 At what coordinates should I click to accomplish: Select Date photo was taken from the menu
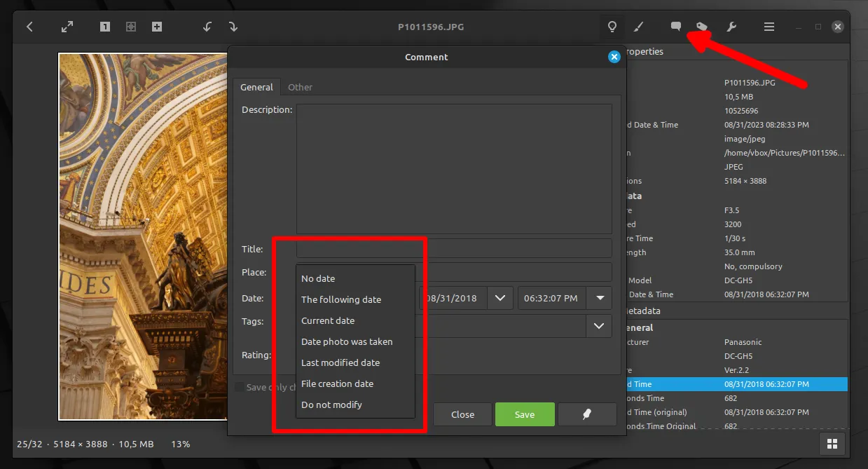347,341
